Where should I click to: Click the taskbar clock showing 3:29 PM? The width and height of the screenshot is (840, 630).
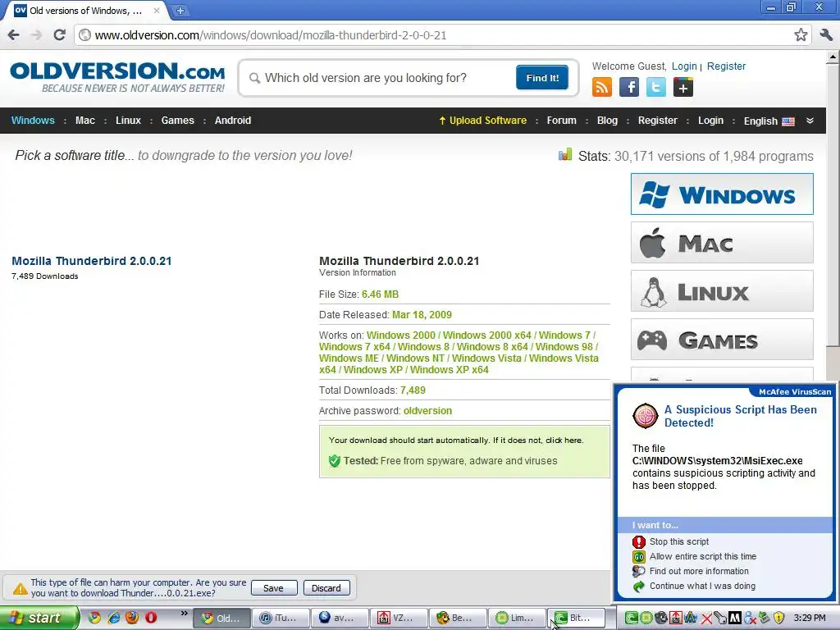[x=810, y=618]
